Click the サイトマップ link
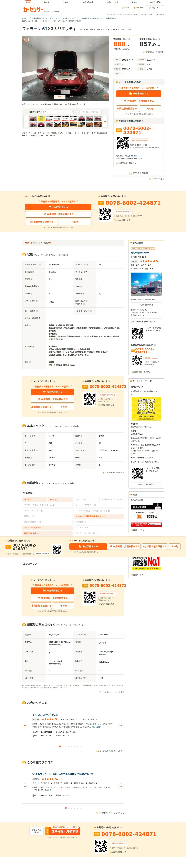 160,14
